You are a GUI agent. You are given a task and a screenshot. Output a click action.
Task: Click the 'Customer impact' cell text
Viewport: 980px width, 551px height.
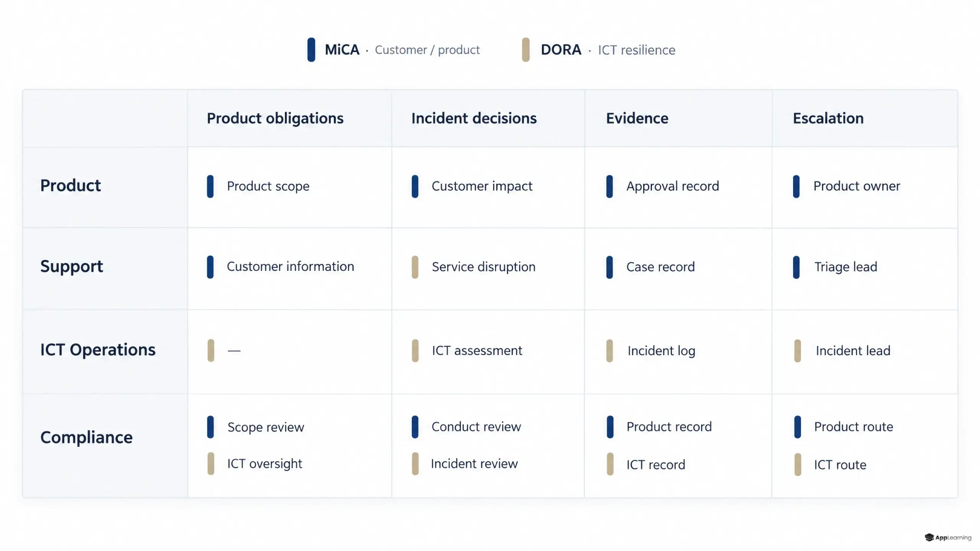[482, 186]
